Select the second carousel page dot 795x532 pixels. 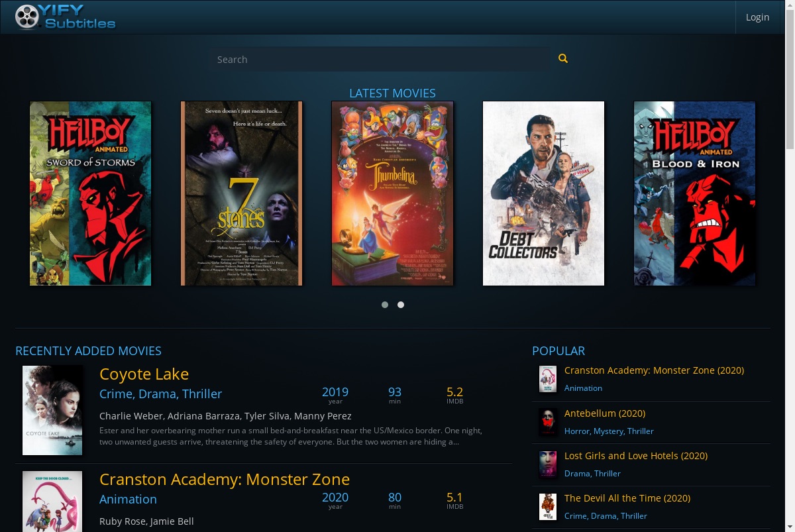coord(401,305)
